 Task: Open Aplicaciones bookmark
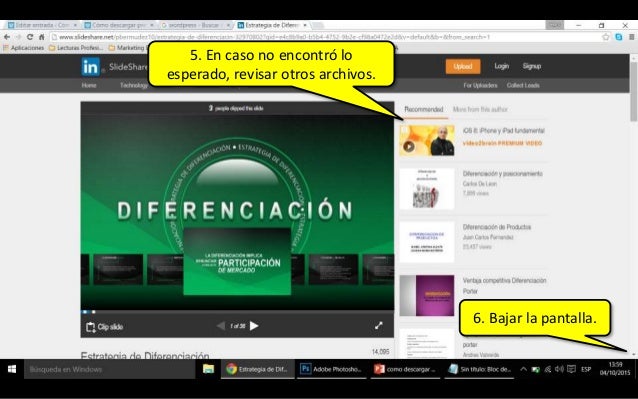tap(23, 48)
